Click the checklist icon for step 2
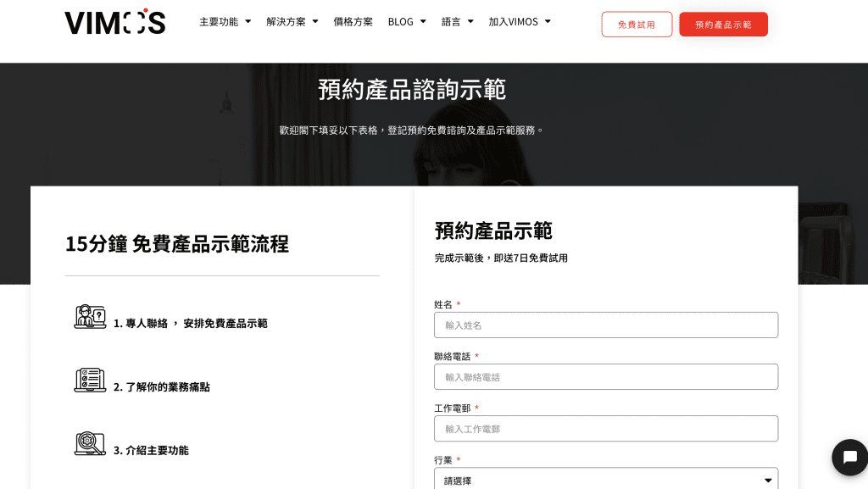Screen dimensions: 868x489 point(90,381)
